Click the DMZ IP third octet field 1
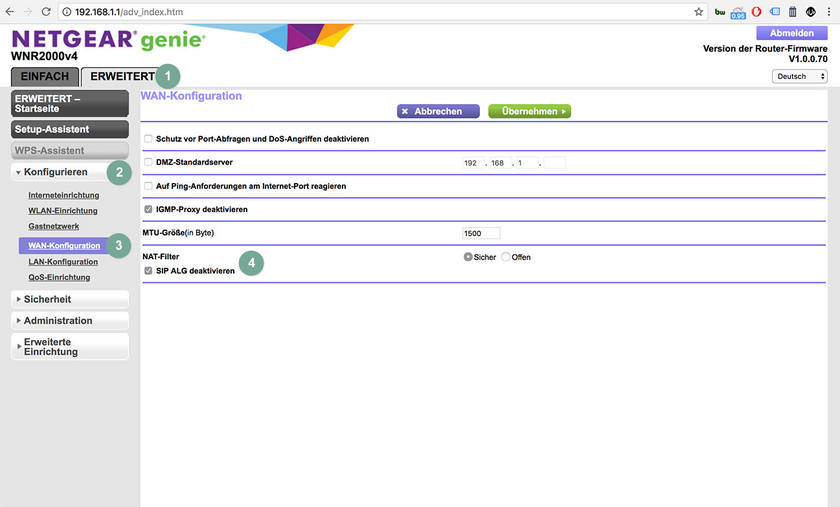The width and height of the screenshot is (840, 507). [527, 163]
